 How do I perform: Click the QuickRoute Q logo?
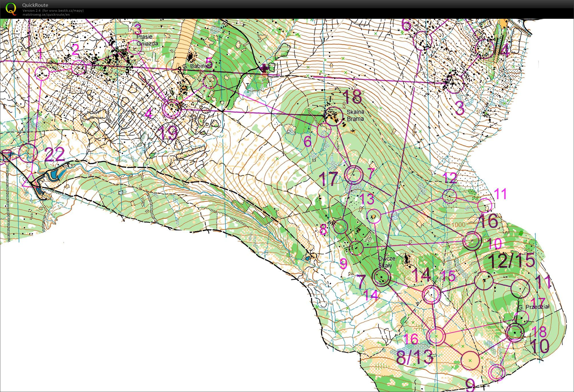(11, 9)
